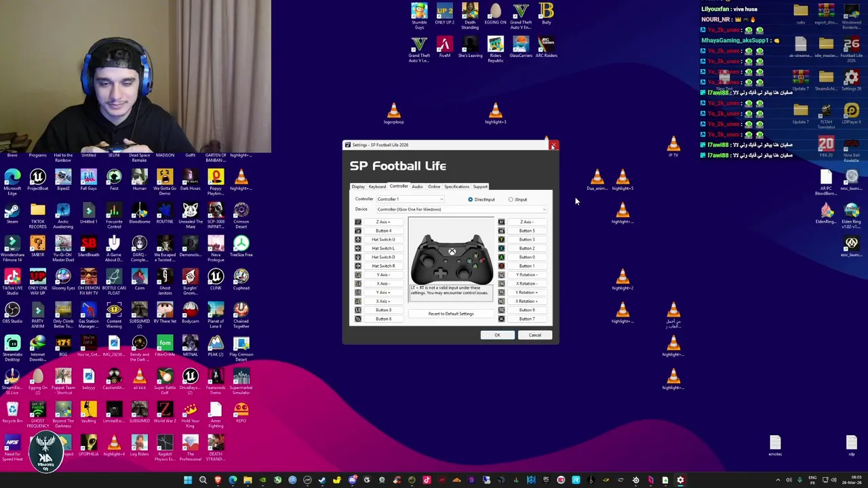Confirm settings with the OK button
The height and width of the screenshot is (488, 868).
point(497,335)
